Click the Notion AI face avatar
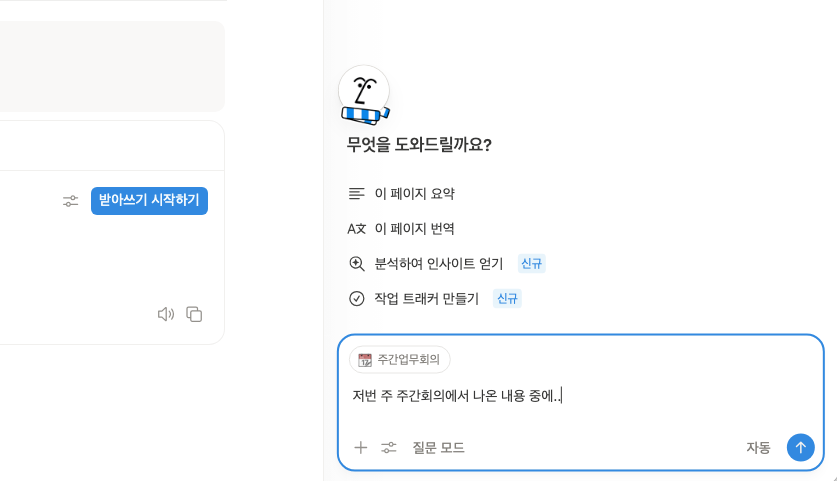Screen dimensions: 837x481 [364, 94]
